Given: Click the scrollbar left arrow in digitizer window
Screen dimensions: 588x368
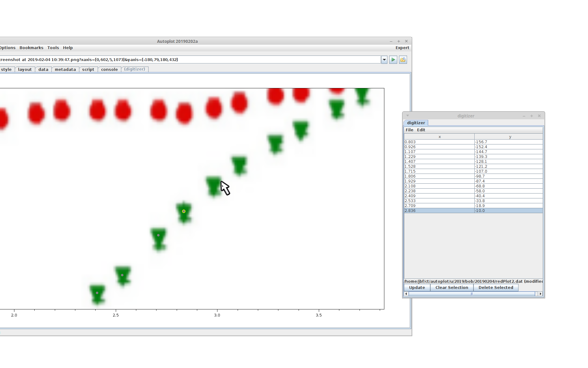Looking at the screenshot, I should pyautogui.click(x=406, y=294).
